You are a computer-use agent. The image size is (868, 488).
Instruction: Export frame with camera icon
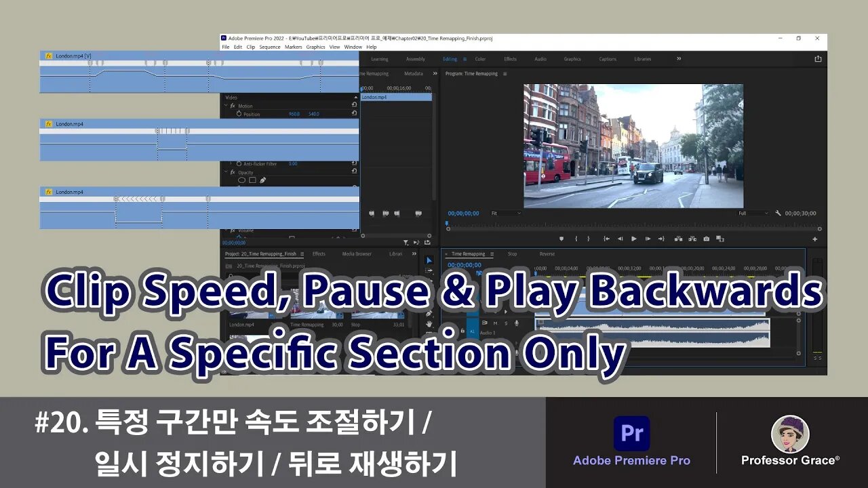707,239
